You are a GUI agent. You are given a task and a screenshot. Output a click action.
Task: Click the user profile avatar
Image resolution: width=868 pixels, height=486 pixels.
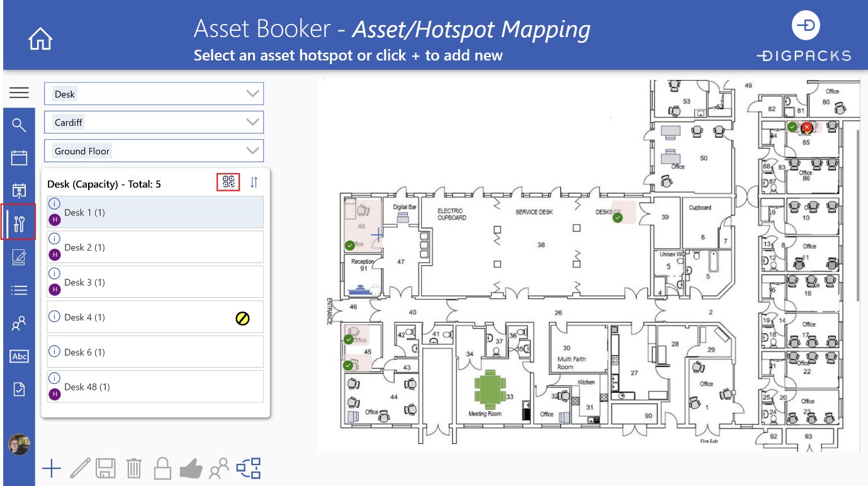click(x=19, y=444)
